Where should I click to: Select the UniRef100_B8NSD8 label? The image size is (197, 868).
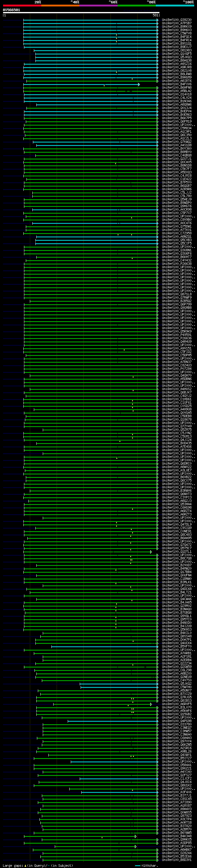coord(177,165)
